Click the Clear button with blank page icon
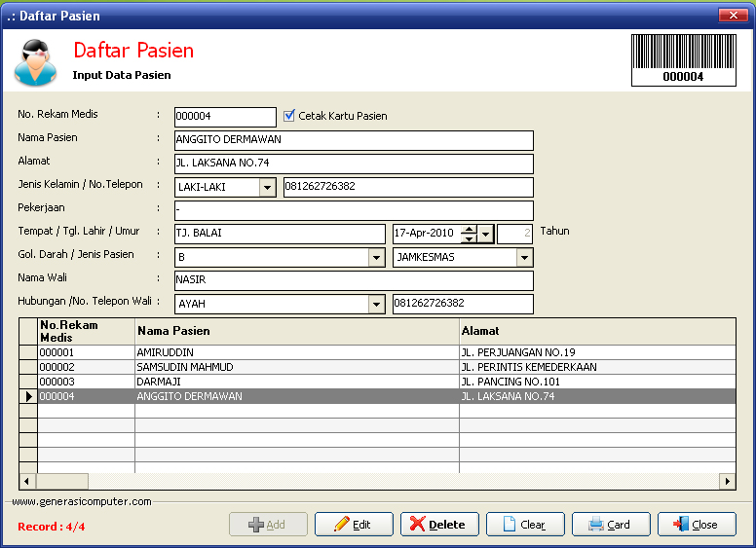Viewport: 756px width, 548px height. 525,525
